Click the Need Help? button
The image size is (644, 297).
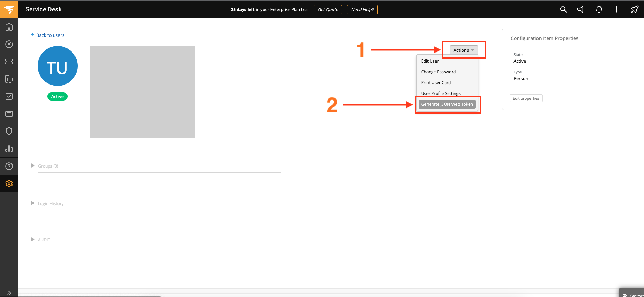tap(362, 9)
